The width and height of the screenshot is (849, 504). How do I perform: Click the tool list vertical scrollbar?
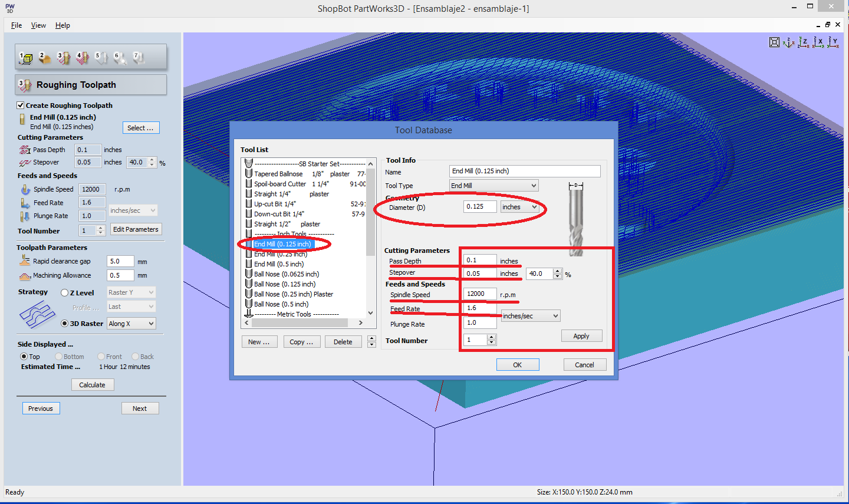pos(371,238)
